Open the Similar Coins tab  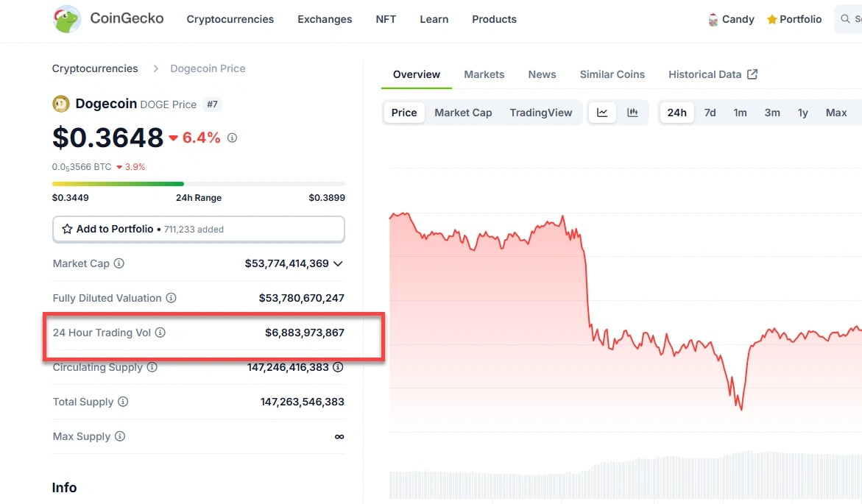tap(612, 74)
